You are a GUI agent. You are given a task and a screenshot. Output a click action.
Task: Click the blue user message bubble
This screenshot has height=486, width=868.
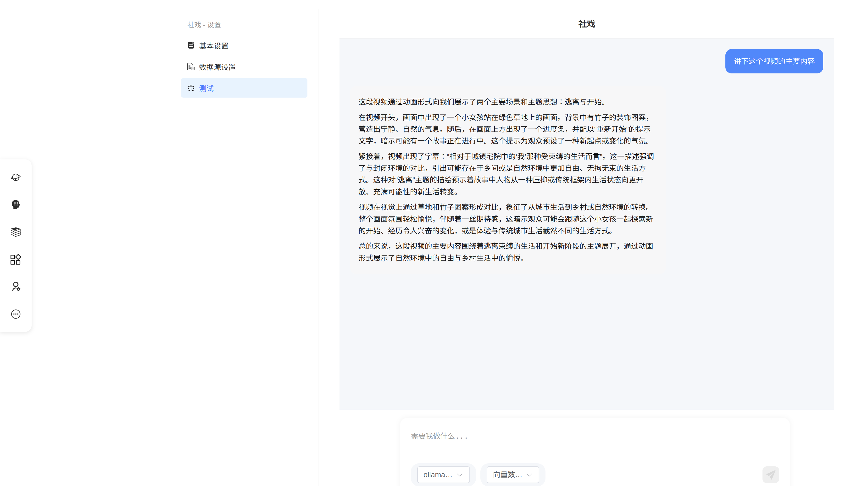click(774, 61)
